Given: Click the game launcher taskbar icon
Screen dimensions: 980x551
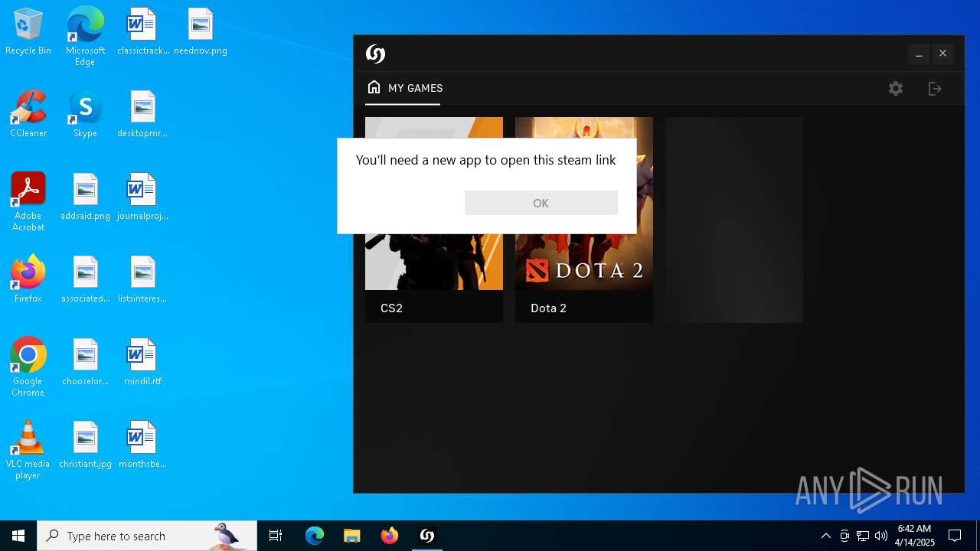Looking at the screenshot, I should 427,536.
